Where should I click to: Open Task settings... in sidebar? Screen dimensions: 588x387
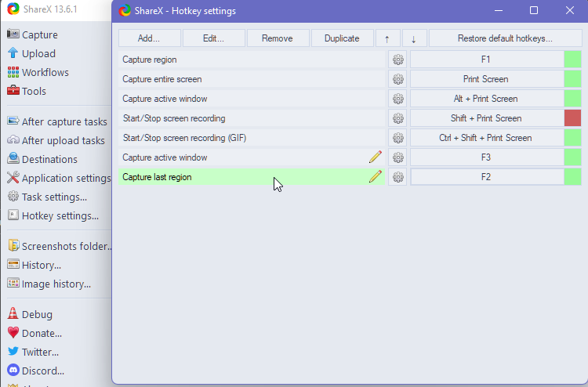pyautogui.click(x=54, y=197)
